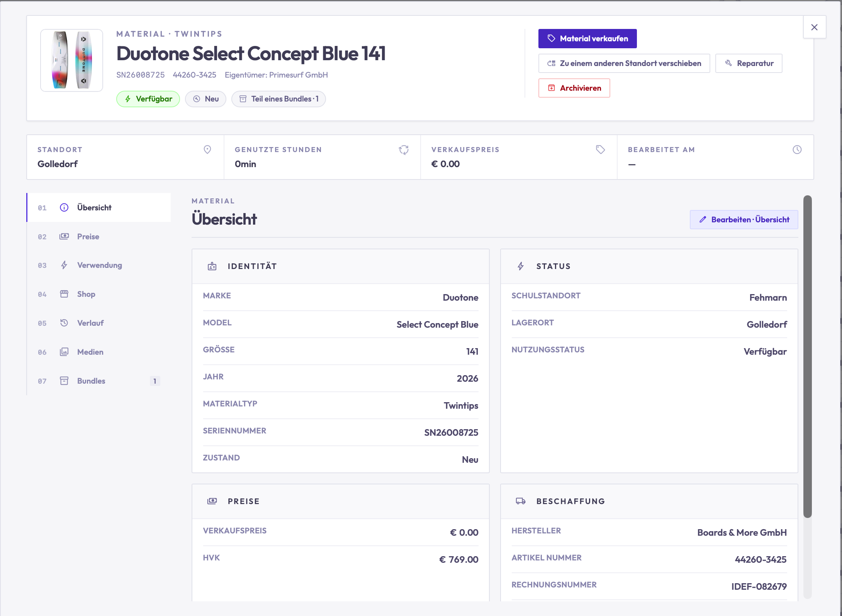Click the Rechnungsnummer value IDEF-082679

click(759, 587)
